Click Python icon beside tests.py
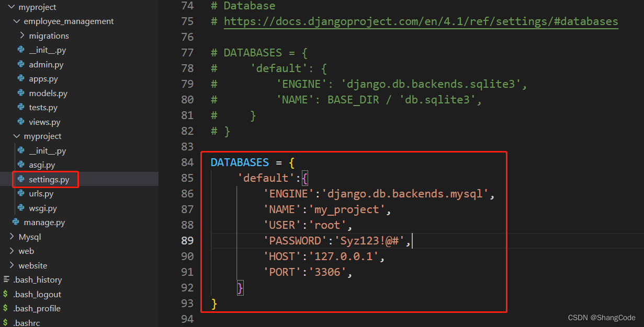The image size is (644, 327). pos(21,107)
